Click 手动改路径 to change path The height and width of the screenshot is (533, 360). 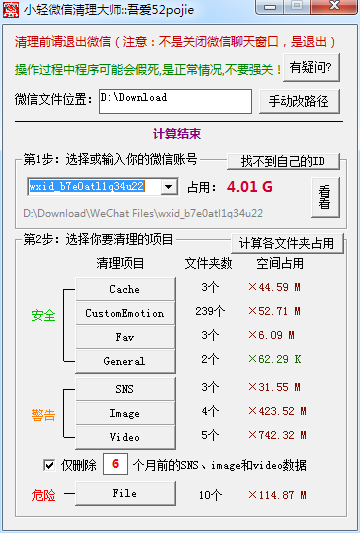[299, 101]
